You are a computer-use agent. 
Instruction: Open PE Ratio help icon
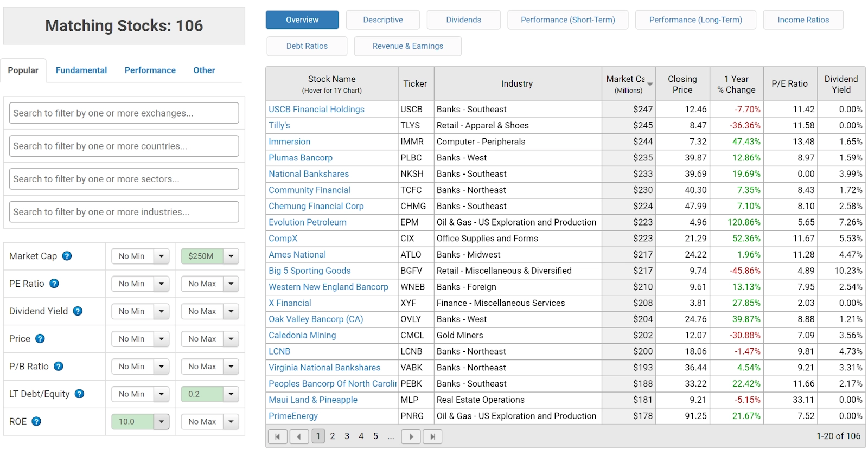54,284
